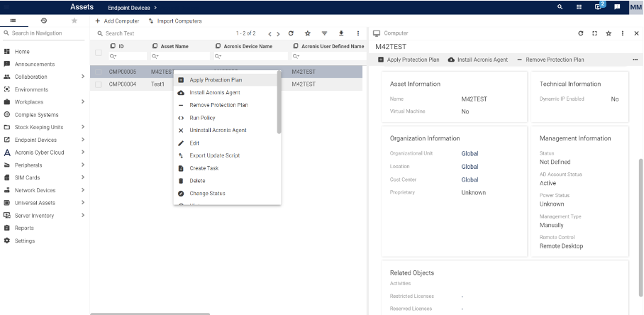Expand Stock Keeping Units chevron

82,127
